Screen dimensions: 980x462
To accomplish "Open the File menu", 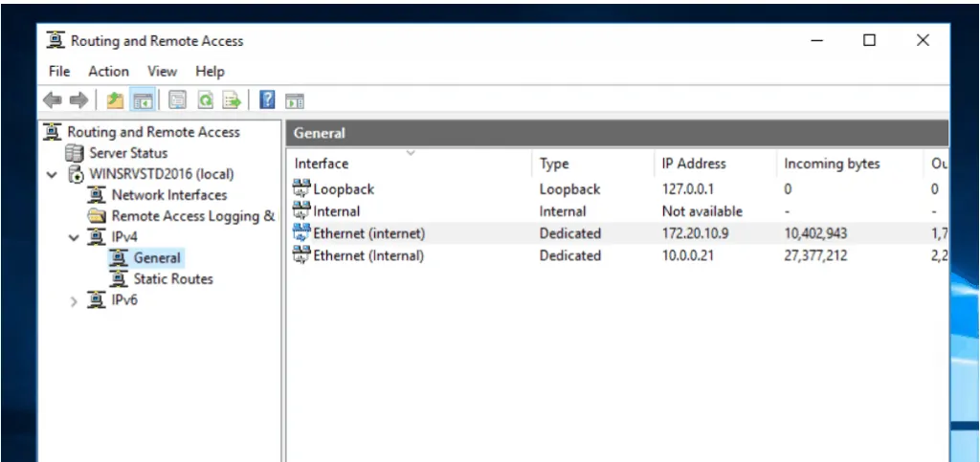I will [x=59, y=71].
